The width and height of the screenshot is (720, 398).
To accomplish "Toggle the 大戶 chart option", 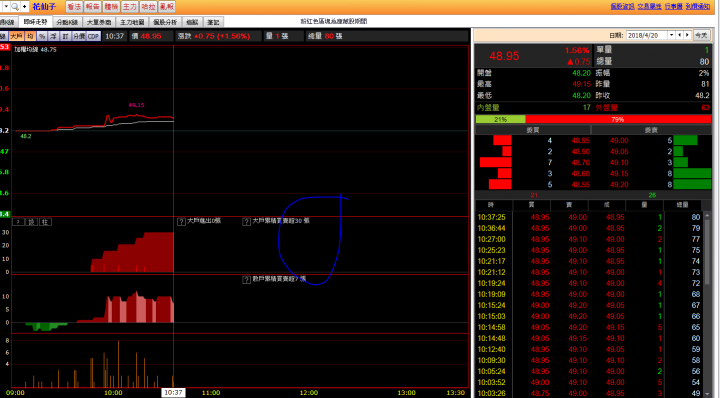I will (x=16, y=36).
